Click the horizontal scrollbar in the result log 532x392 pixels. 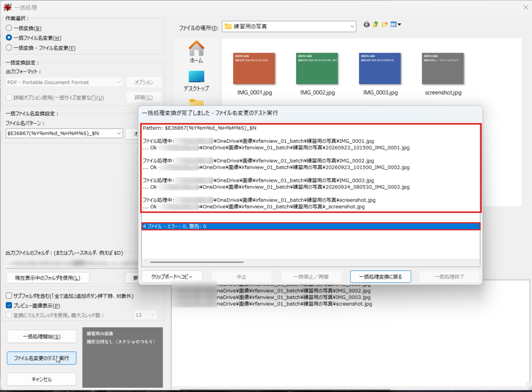coord(197,262)
